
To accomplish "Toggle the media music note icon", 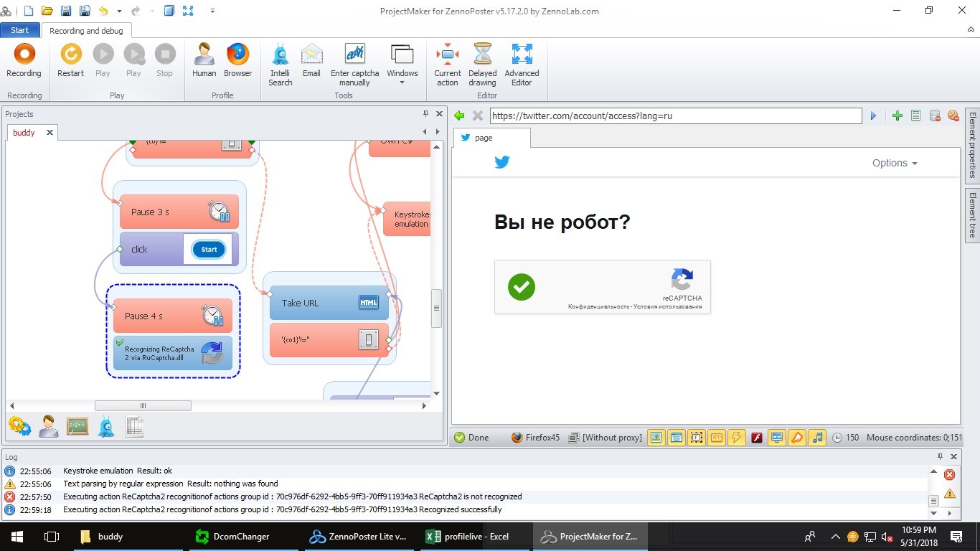I will [816, 437].
